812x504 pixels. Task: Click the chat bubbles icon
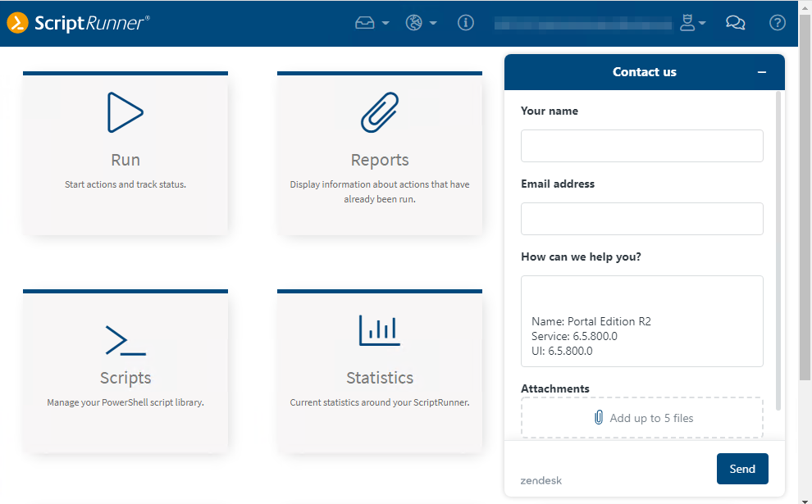coord(735,23)
